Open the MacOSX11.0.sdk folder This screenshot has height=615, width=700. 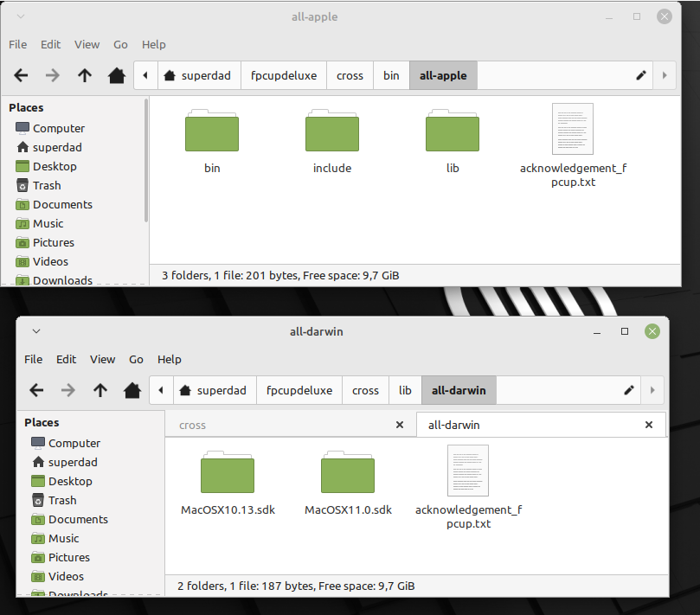[347, 472]
